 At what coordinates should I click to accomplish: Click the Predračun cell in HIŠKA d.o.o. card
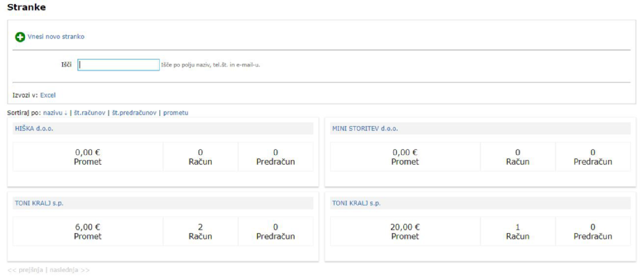275,157
